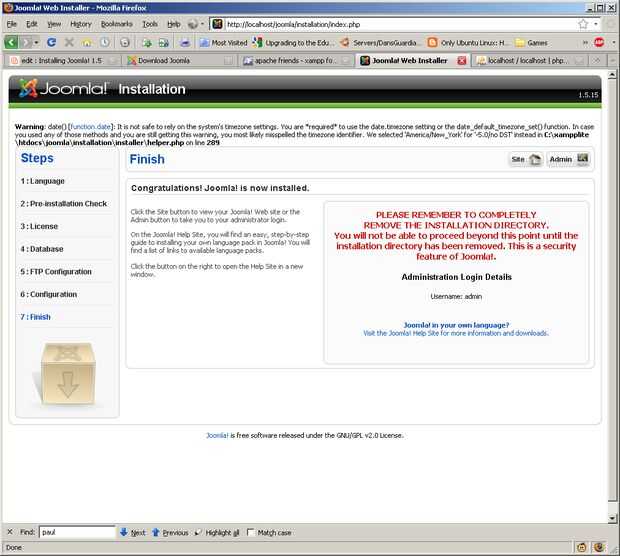Click the Adblock Plus ABP icon
Image resolution: width=620 pixels, height=556 pixels.
coord(599,42)
